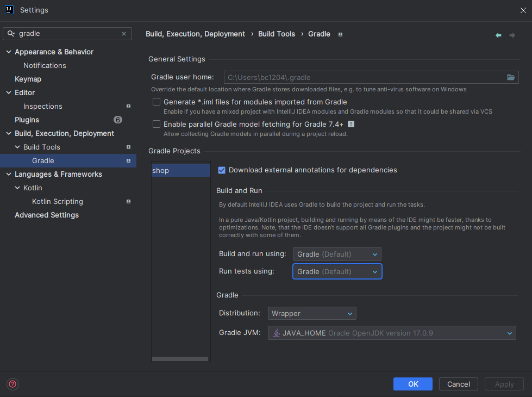
Task: Click project-level icon beside Gradle breadcrumb
Action: pos(340,34)
